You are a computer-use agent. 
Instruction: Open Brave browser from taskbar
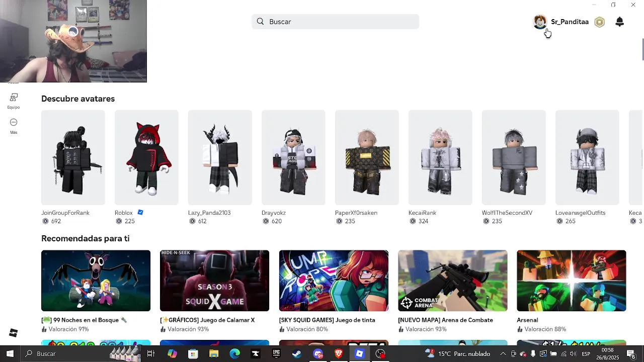coord(339,353)
